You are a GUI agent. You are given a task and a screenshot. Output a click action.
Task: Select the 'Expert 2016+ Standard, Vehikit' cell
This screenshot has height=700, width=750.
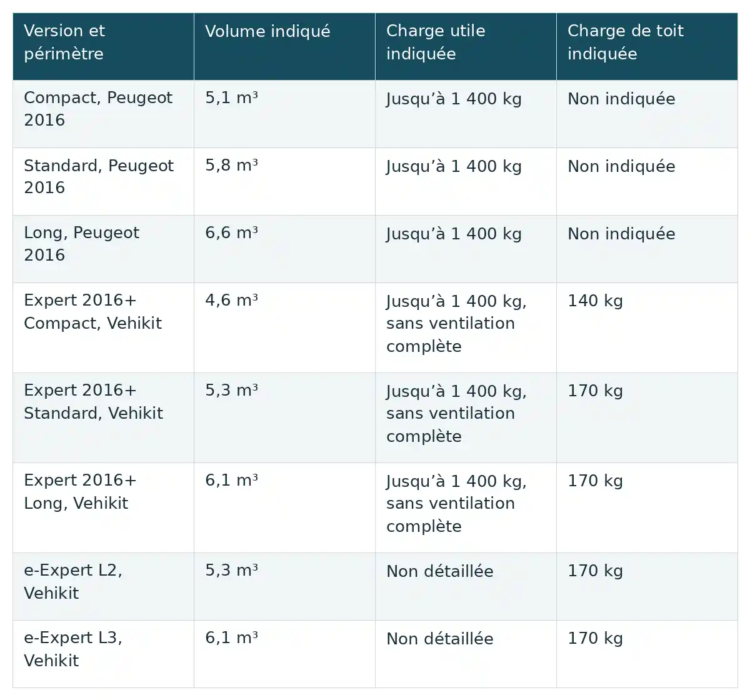point(103,418)
